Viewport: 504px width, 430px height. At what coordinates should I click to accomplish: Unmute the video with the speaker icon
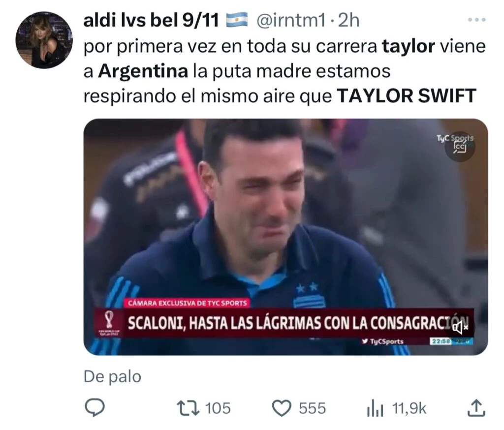pos(460,328)
